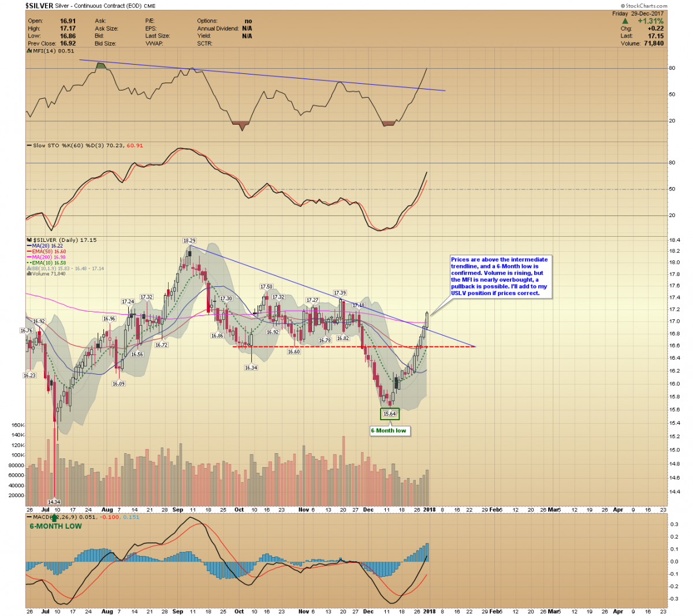
Task: Click the blue trendline commentary annotation box
Action: (x=500, y=277)
